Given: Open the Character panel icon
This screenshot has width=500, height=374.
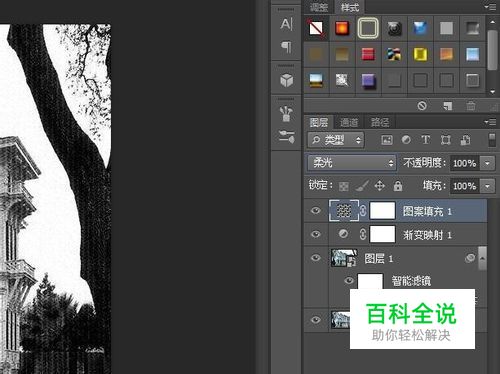Looking at the screenshot, I should point(287,25).
